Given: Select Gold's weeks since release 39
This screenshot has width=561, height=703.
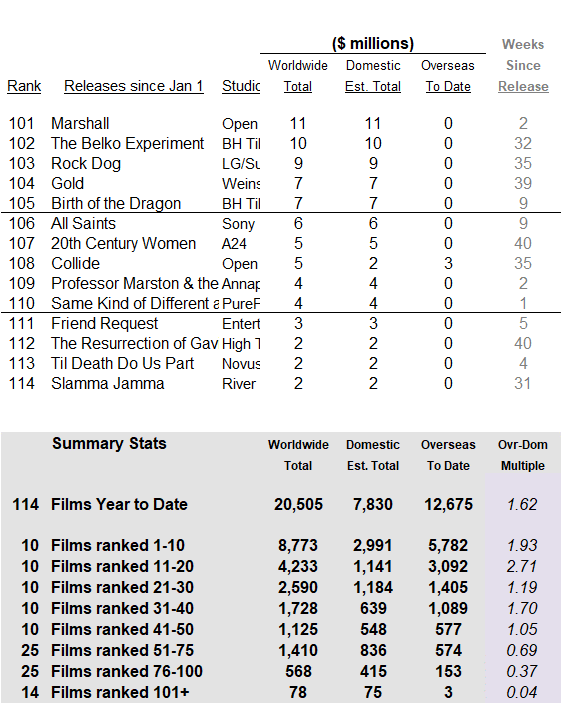Looking at the screenshot, I should click(523, 183).
